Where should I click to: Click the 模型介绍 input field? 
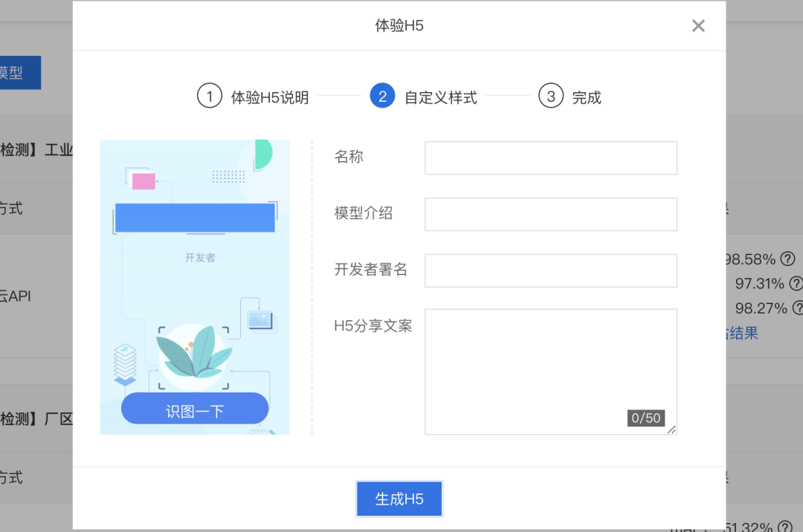550,214
